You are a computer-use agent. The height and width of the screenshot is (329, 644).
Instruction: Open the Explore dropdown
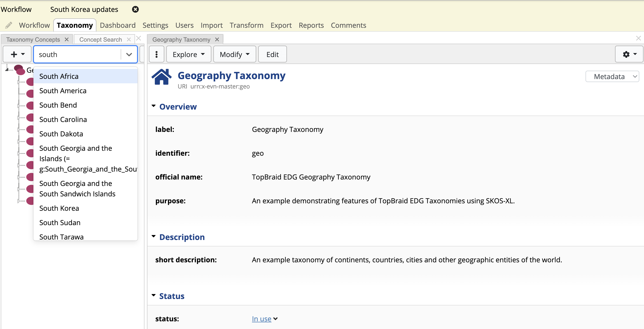click(189, 54)
